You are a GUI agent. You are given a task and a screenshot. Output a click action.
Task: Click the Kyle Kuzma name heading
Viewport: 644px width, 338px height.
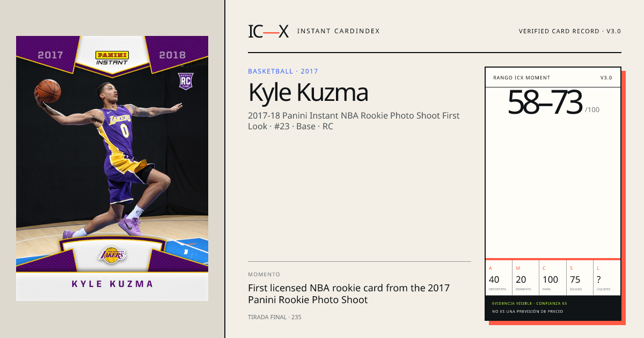tap(308, 93)
